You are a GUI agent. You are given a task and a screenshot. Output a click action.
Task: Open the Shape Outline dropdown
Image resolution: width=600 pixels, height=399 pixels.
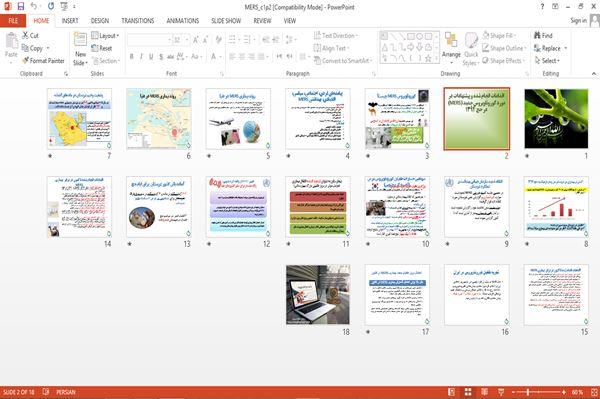click(x=504, y=48)
